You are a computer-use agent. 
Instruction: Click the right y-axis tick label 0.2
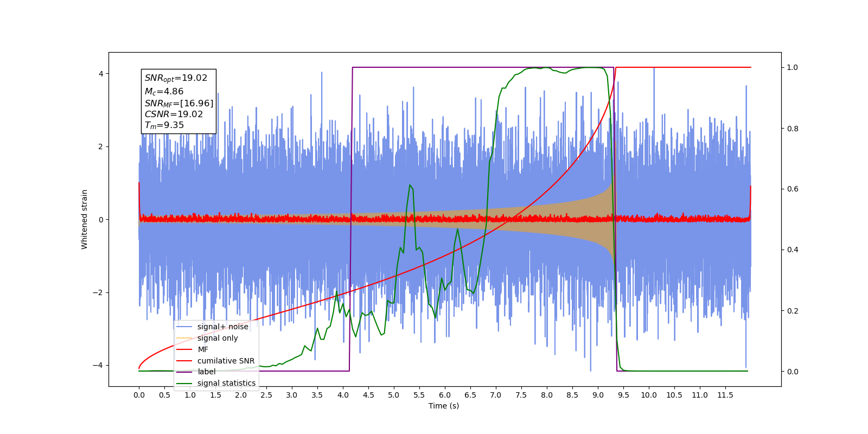pos(793,311)
